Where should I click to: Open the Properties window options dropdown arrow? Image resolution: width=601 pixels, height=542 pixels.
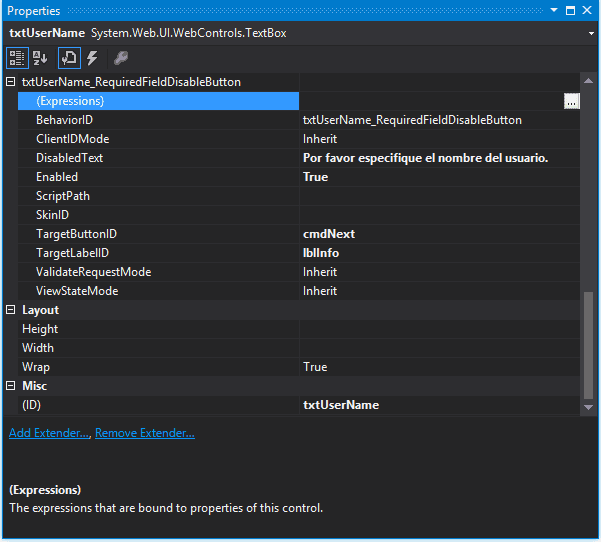pyautogui.click(x=554, y=10)
